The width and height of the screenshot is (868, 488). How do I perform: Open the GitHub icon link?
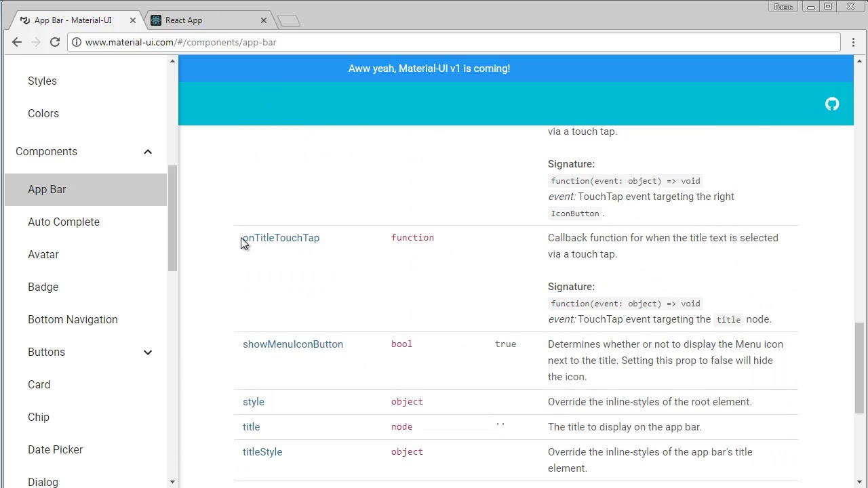click(x=832, y=104)
